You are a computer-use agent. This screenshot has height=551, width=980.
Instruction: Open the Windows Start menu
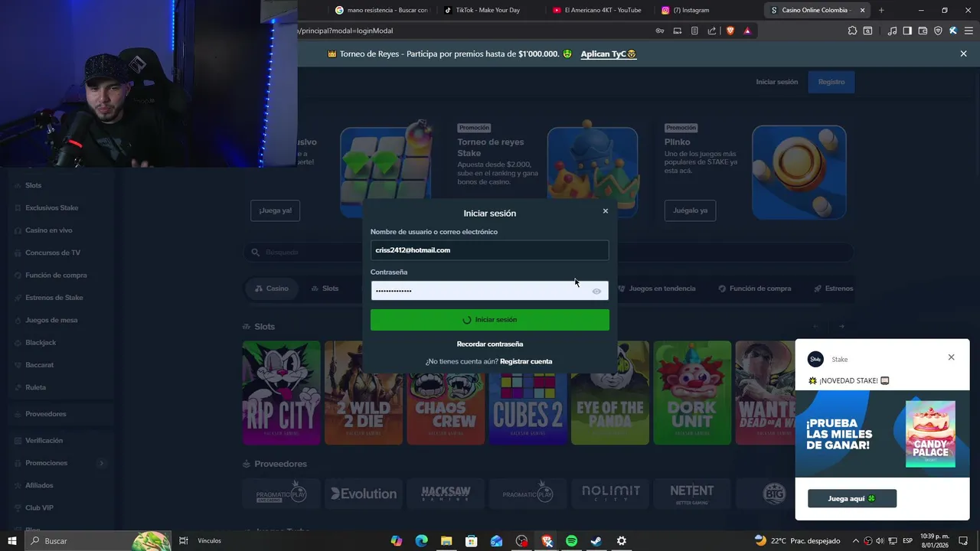(12, 541)
